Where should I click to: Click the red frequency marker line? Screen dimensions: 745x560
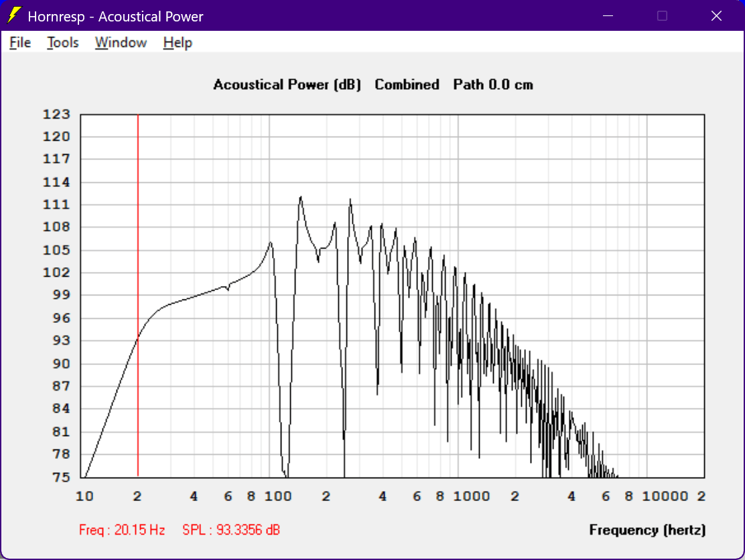pos(138,295)
